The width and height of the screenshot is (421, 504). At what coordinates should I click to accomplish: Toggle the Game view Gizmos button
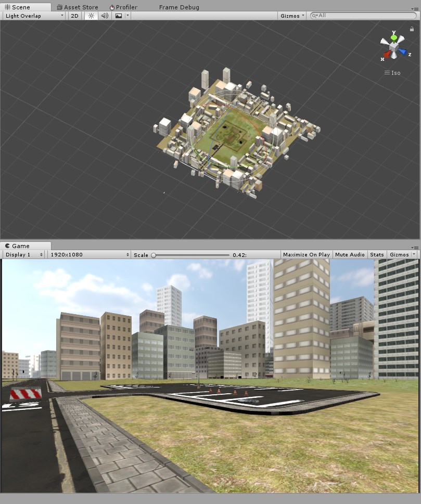pos(399,254)
